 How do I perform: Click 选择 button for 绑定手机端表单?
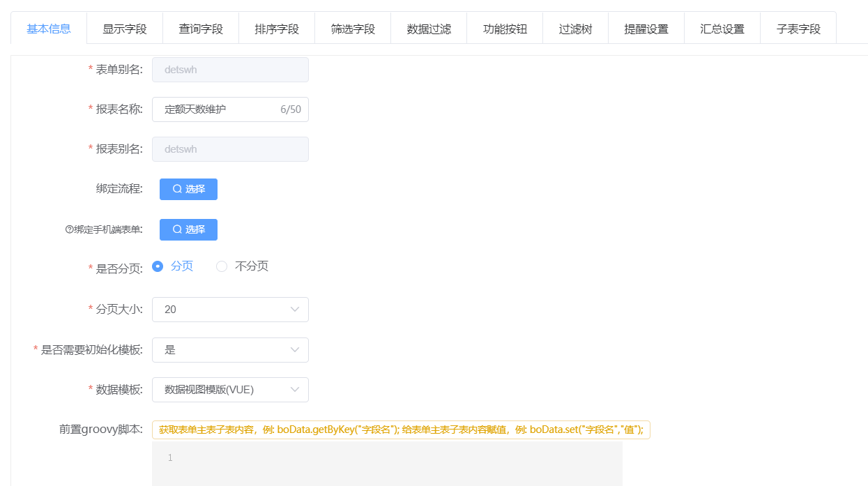click(x=188, y=229)
